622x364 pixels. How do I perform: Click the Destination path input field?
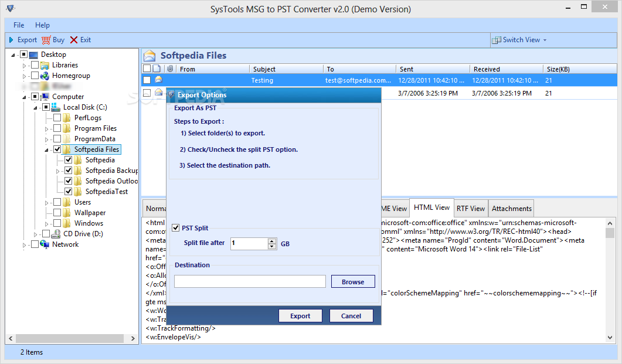pos(250,281)
